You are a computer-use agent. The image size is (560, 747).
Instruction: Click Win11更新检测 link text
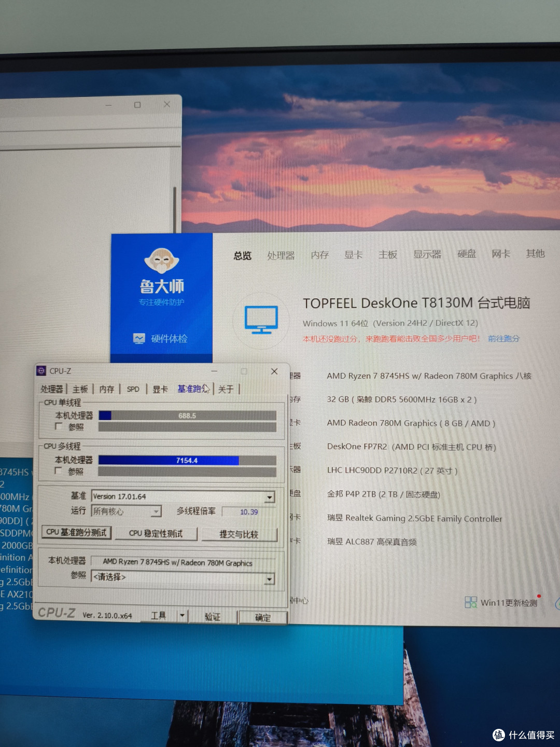(509, 603)
